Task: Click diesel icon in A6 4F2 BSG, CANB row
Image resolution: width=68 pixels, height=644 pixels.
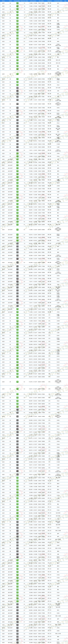Action: pos(17,531)
